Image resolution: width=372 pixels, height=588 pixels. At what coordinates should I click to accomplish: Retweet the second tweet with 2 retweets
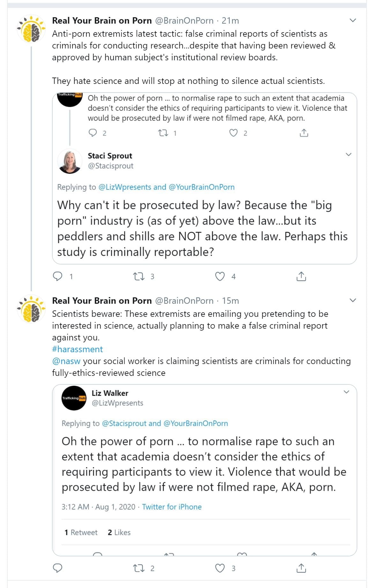point(139,568)
